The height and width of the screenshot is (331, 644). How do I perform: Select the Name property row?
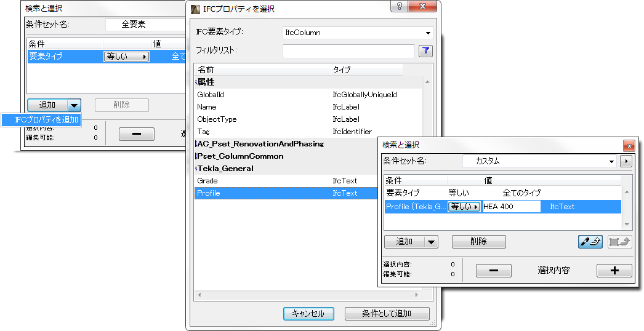point(308,107)
